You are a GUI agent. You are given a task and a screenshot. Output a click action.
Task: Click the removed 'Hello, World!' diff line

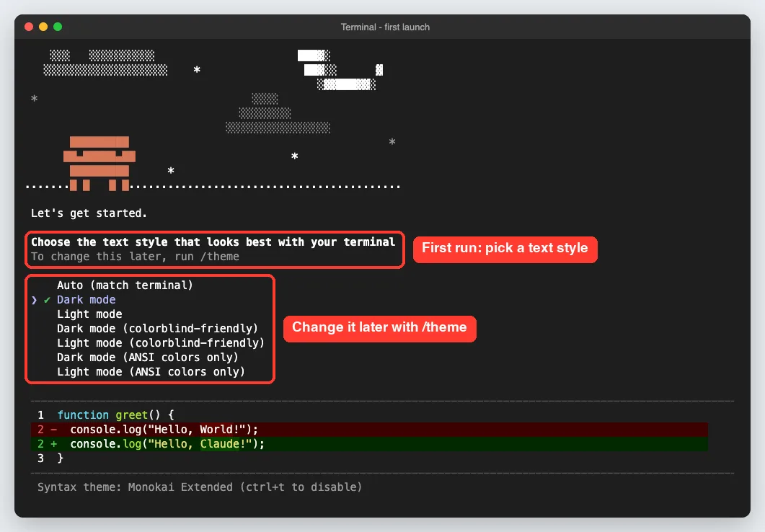click(x=369, y=430)
